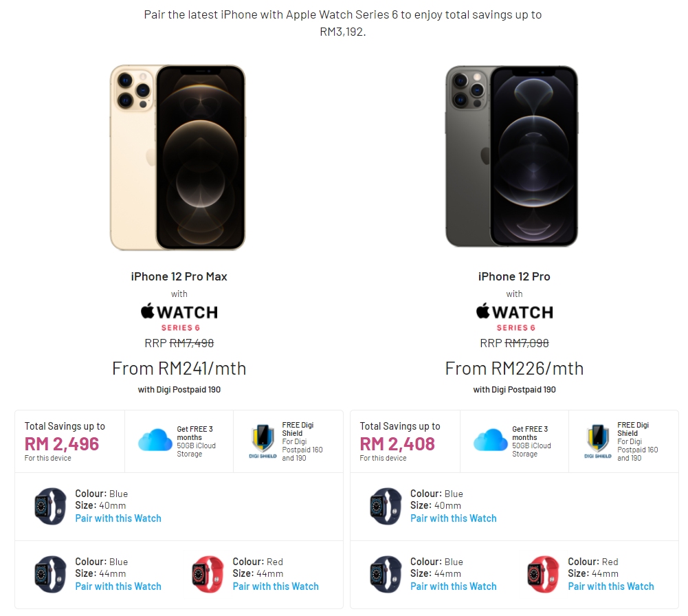
Task: Click Red 44mm watch icon for iPhone 12 Pro
Action: [543, 575]
